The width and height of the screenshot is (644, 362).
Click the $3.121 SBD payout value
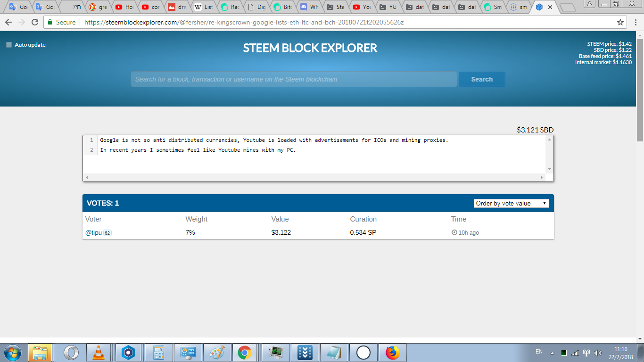(x=535, y=130)
